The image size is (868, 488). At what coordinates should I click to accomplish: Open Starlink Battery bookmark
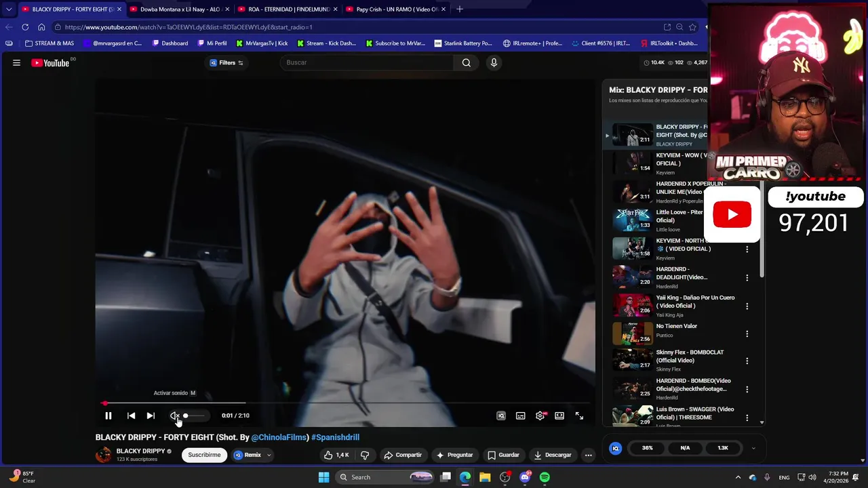point(463,43)
